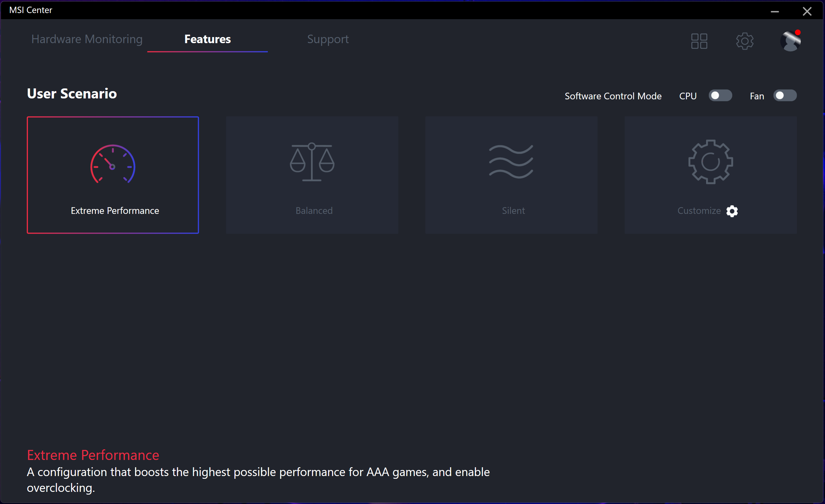Image resolution: width=825 pixels, height=504 pixels.
Task: Switch to the Support tab
Action: click(x=328, y=39)
